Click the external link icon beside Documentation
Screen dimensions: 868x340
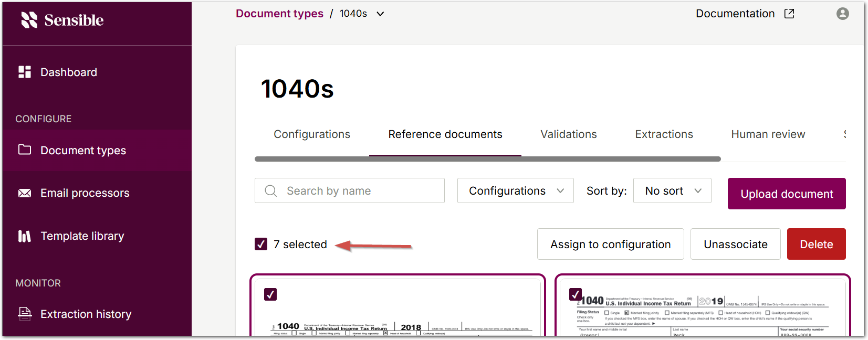pyautogui.click(x=789, y=14)
